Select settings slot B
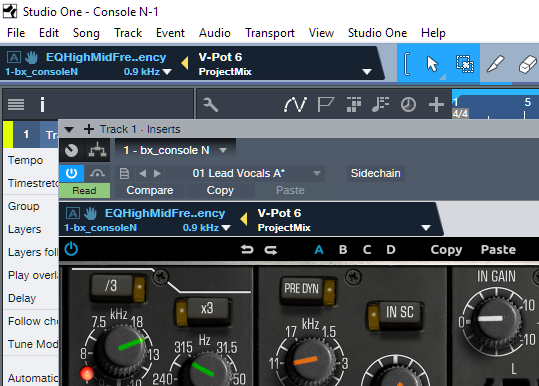Image resolution: width=539 pixels, height=386 pixels. (343, 250)
